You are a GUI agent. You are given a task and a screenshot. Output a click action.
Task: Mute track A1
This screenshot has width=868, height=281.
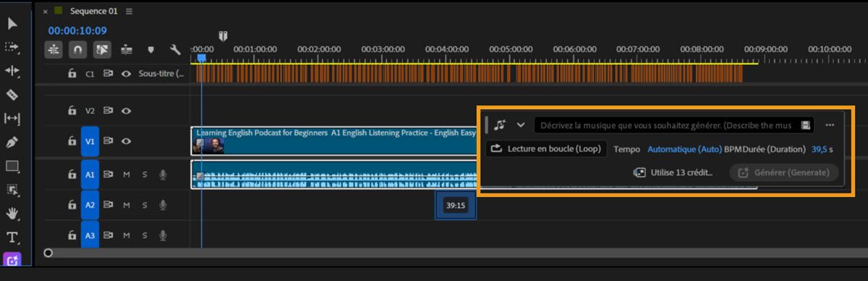127,175
